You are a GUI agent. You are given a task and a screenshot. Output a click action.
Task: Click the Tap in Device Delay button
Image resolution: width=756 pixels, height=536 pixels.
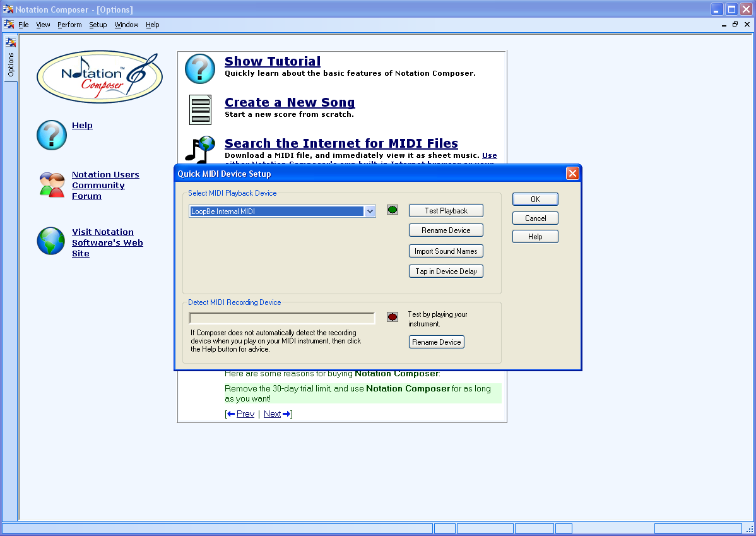point(446,271)
